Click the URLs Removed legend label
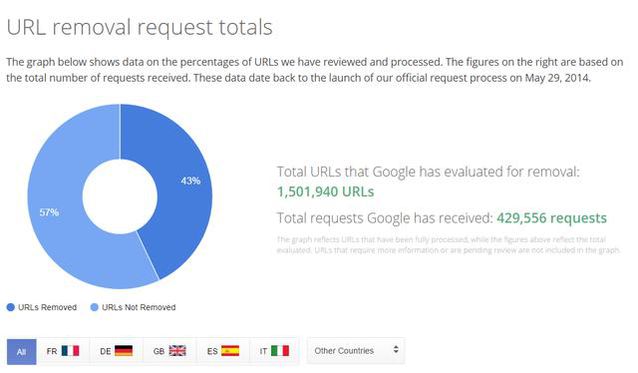Screen dimensions: 638x373 (47, 308)
